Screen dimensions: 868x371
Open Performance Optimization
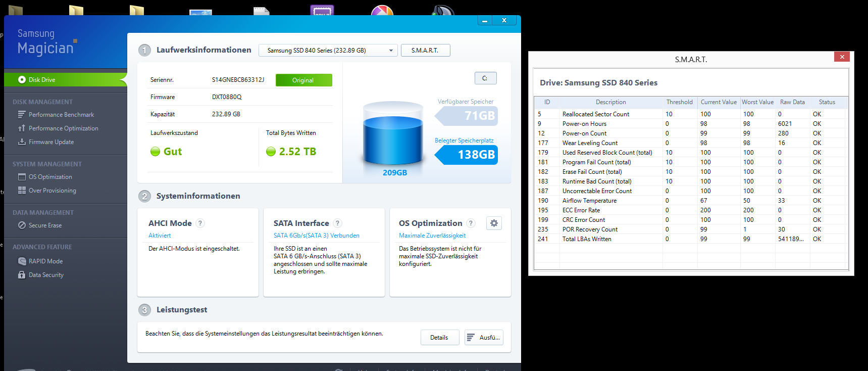pos(63,128)
